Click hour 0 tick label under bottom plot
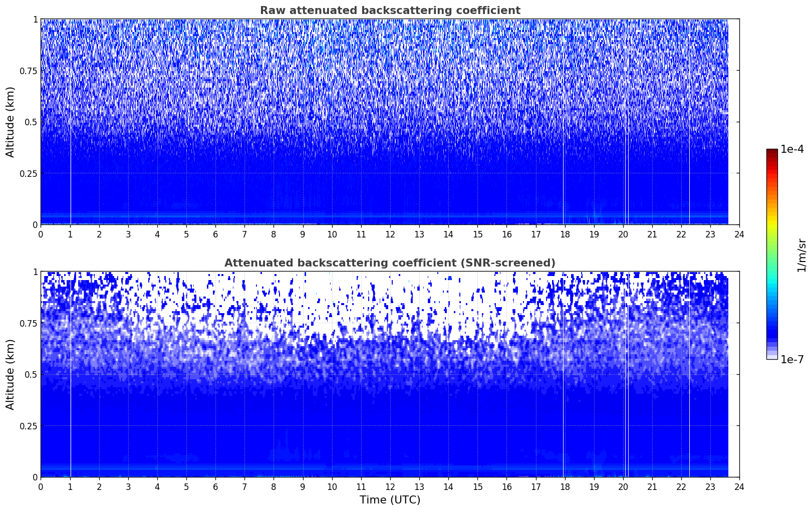The width and height of the screenshot is (812, 511). click(x=41, y=486)
